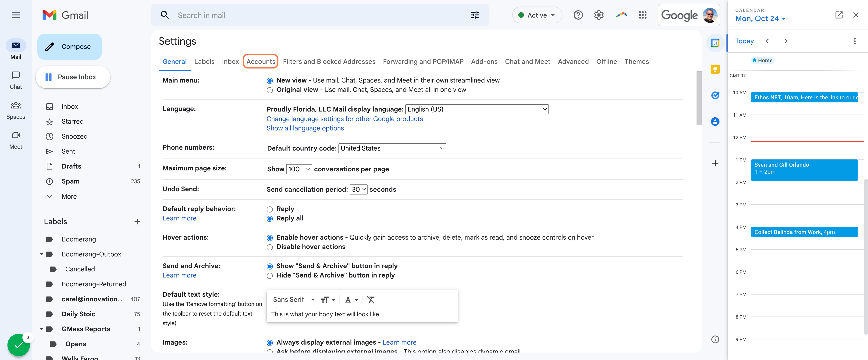Expand the Active status dropdown
868x360 pixels.
(x=537, y=15)
